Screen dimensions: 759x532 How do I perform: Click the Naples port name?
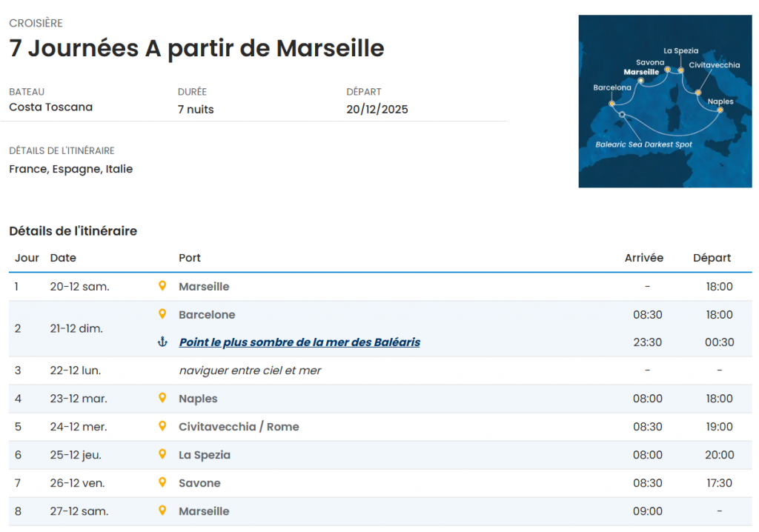(x=198, y=399)
